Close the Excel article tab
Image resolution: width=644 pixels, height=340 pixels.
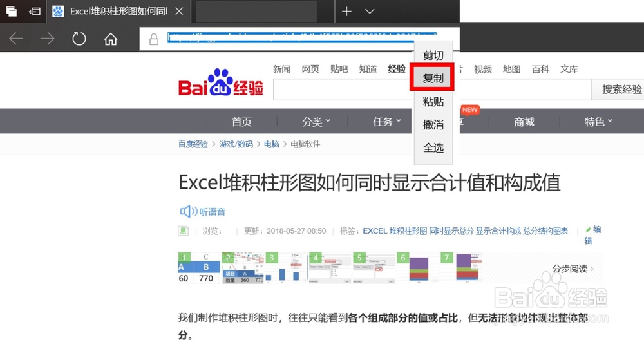(179, 11)
